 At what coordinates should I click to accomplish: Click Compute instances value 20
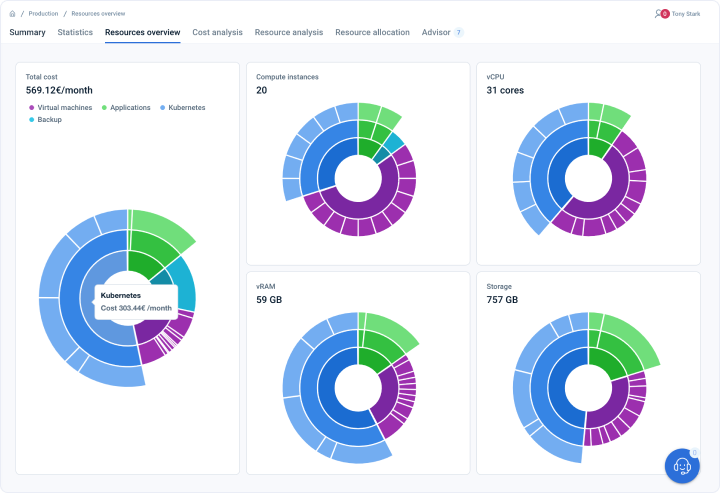click(x=261, y=90)
